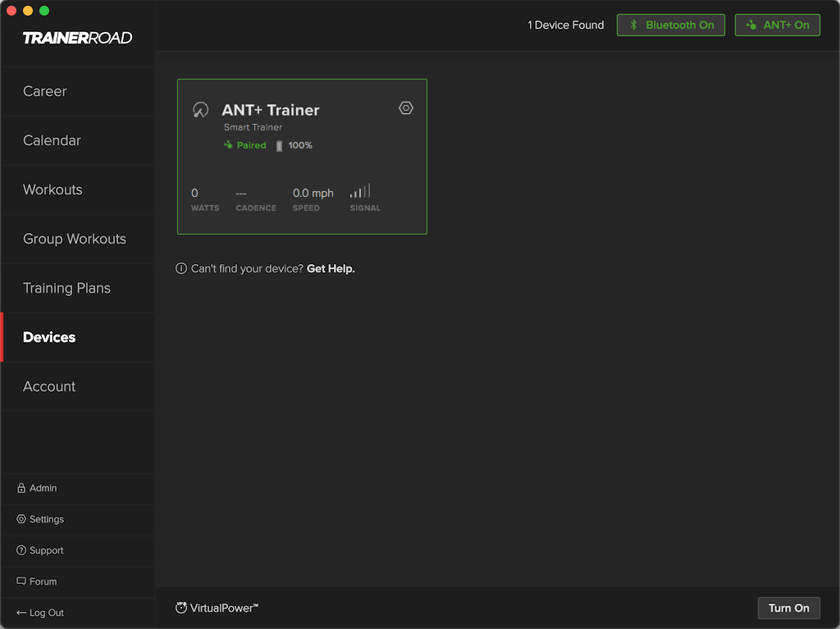Screen dimensions: 840x629
Task: Click the Bluetooth symbol in the Bluetooth On button
Action: click(x=634, y=25)
